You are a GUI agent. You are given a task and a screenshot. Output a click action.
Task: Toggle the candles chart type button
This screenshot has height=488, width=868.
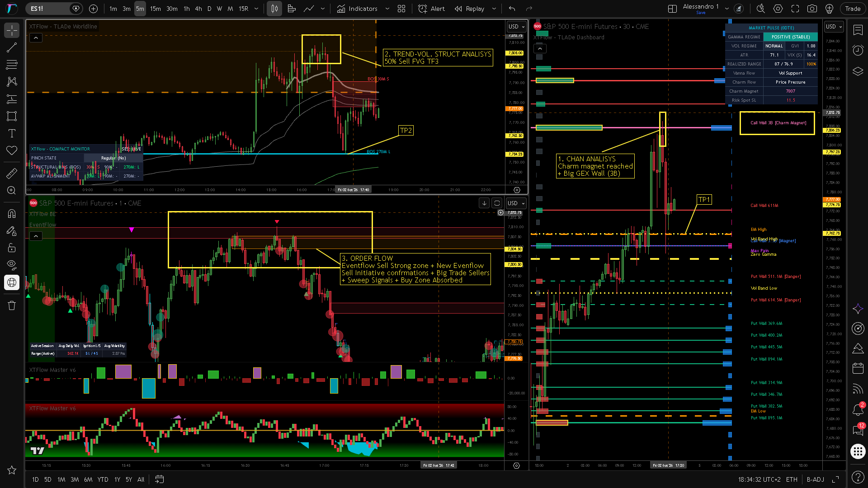click(x=274, y=9)
